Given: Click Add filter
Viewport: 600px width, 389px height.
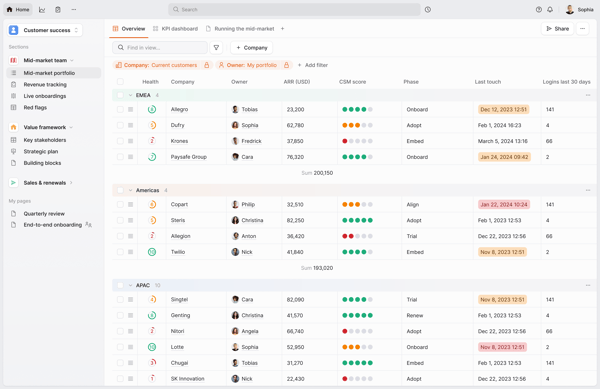Looking at the screenshot, I should pyautogui.click(x=313, y=65).
